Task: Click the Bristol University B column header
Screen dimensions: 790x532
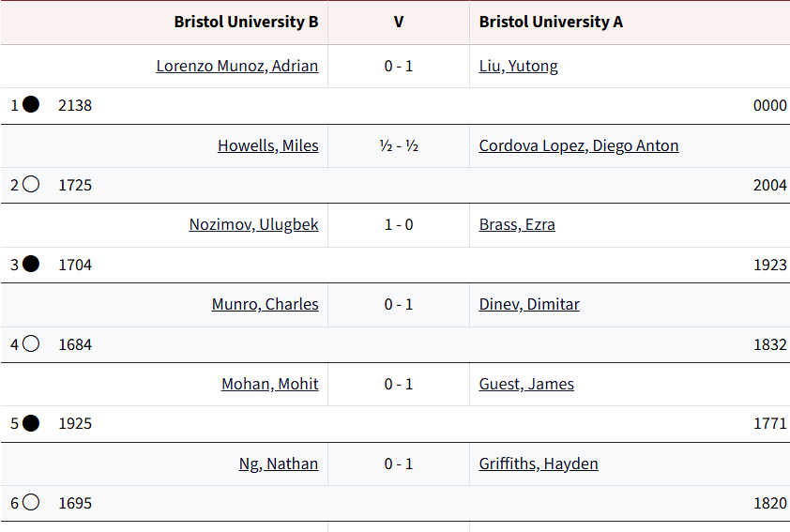Action: (246, 22)
